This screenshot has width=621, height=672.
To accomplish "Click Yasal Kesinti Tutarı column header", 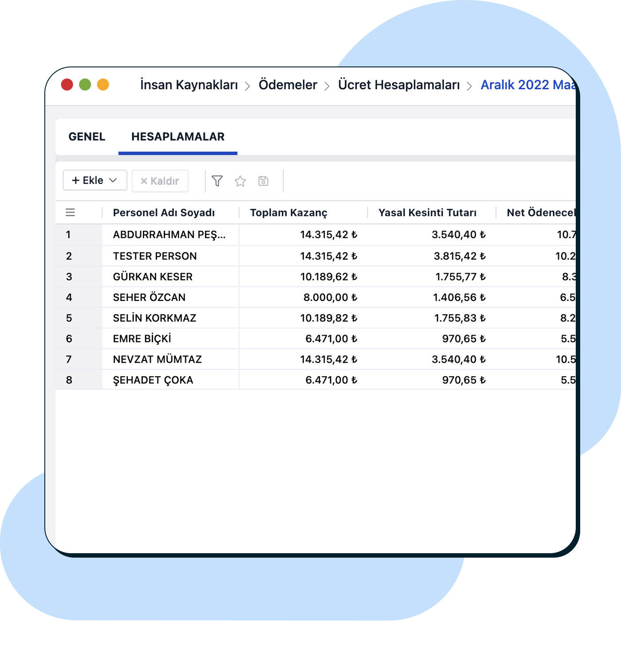I will click(427, 213).
